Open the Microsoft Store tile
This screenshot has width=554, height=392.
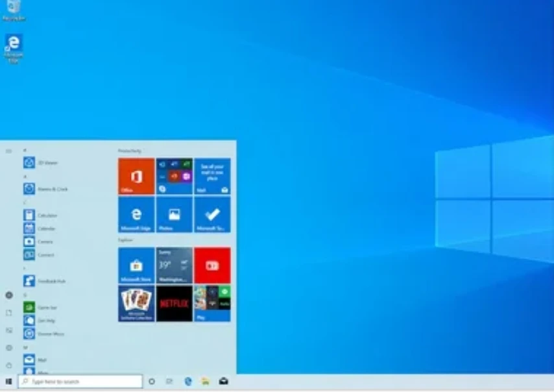(x=136, y=265)
